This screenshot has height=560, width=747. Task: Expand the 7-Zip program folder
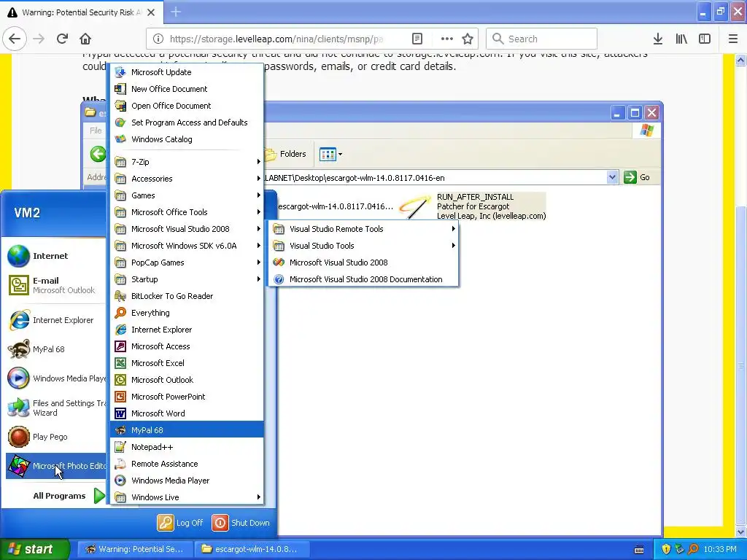pyautogui.click(x=186, y=162)
